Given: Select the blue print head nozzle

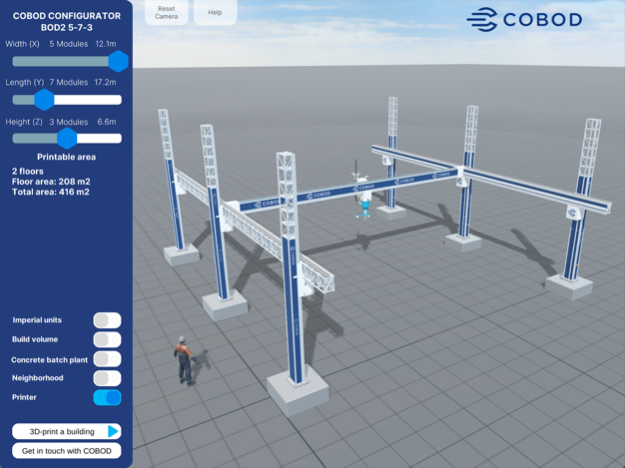Looking at the screenshot, I should point(365,207).
